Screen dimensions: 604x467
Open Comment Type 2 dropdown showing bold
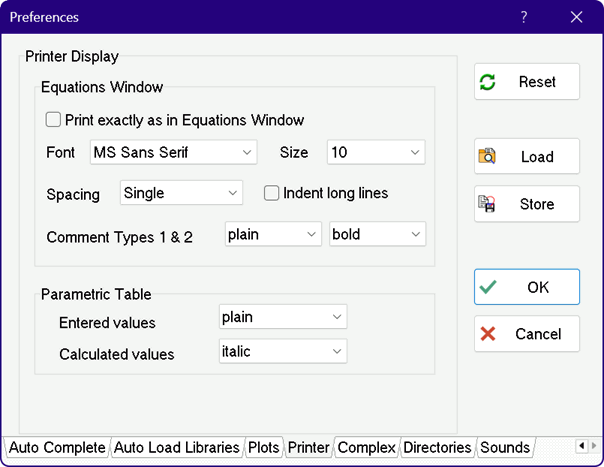pyautogui.click(x=377, y=234)
